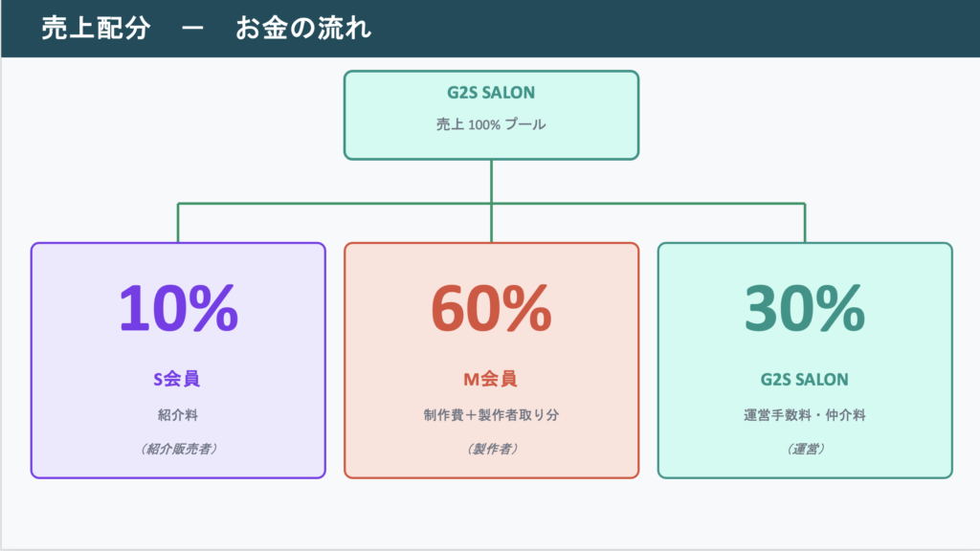Select the large purple 10% figure

178,307
